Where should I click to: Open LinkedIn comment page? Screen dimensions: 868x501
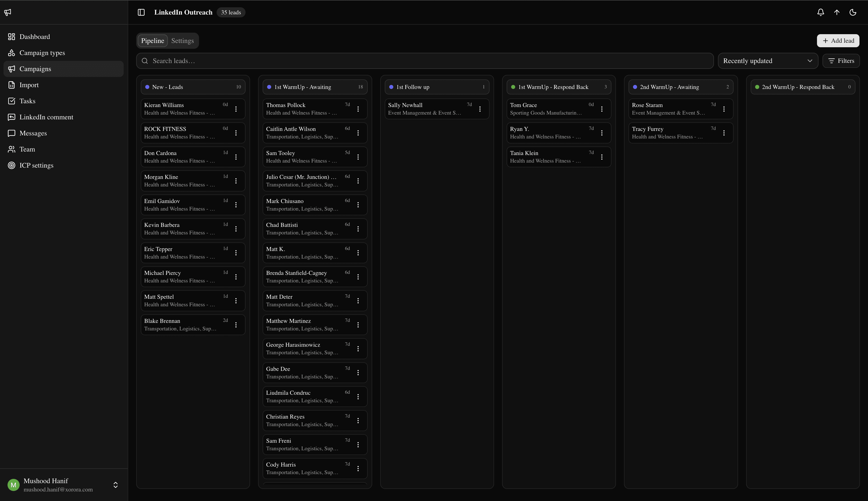tap(63, 117)
